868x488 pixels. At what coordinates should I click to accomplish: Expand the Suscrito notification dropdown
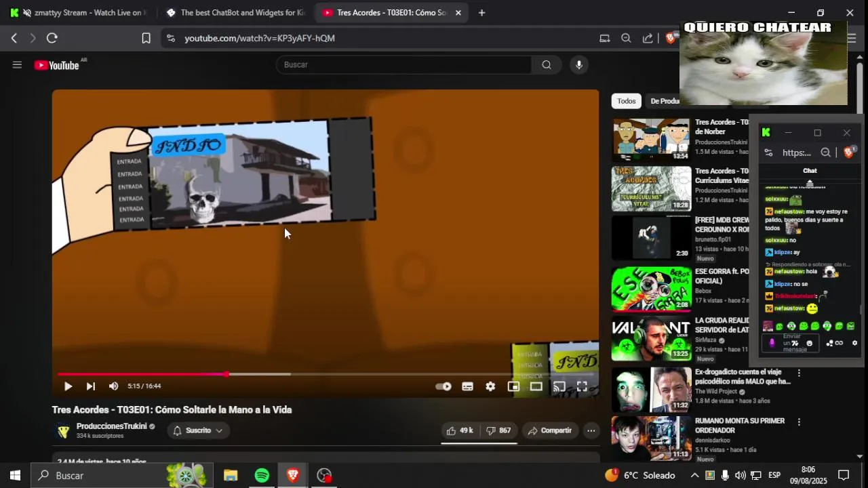coord(198,430)
